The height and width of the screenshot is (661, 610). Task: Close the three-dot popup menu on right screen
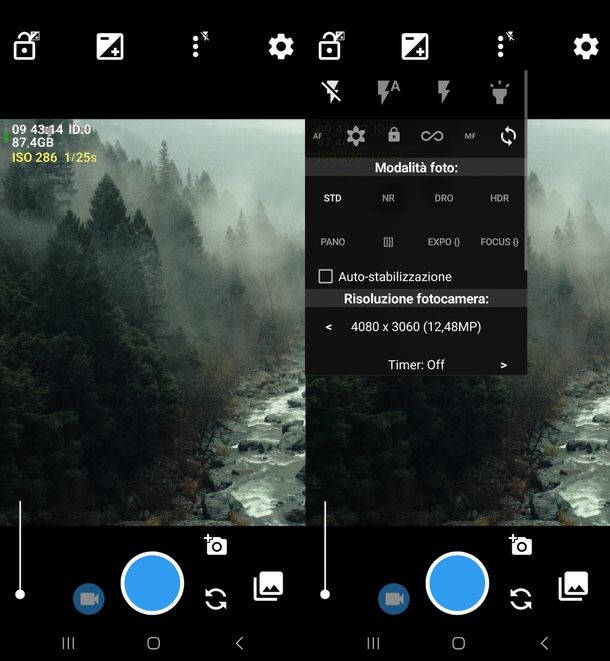click(505, 44)
